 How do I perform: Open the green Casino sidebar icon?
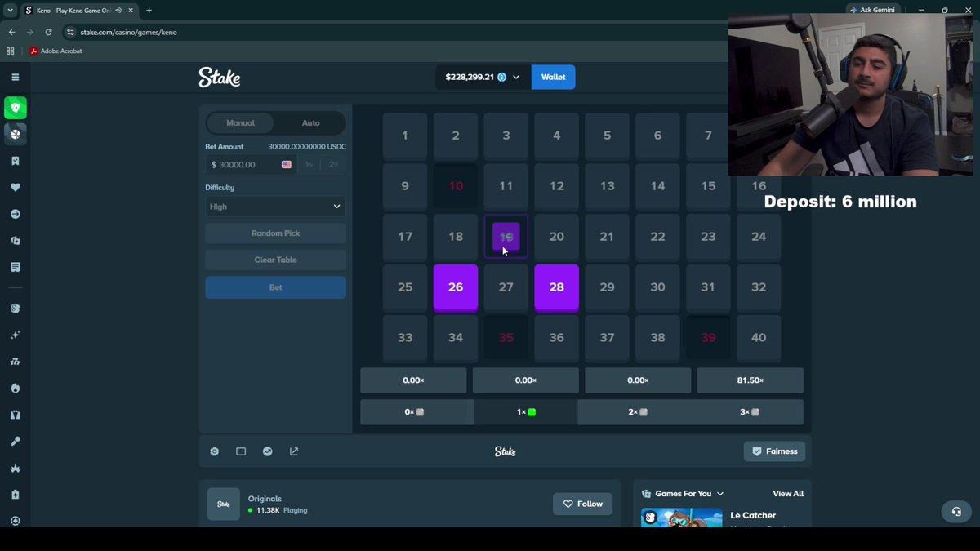[x=15, y=108]
